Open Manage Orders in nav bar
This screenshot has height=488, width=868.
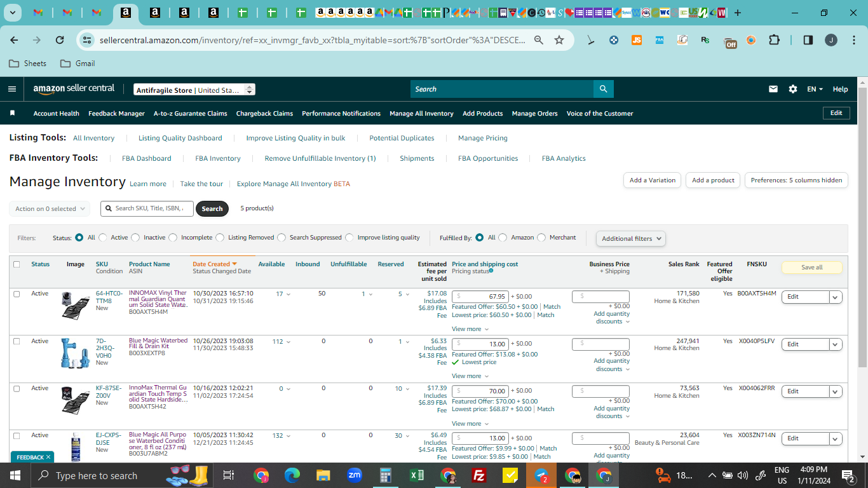(534, 113)
